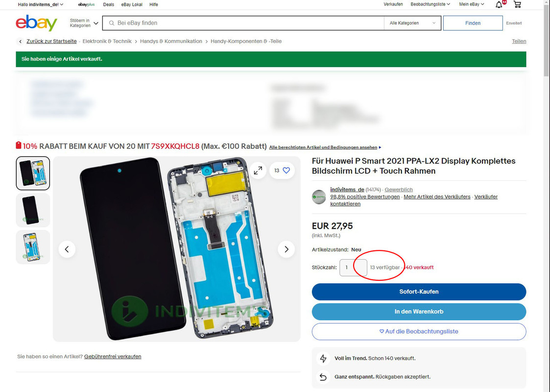Screen dimensions: 550x392
Task: Open the Hilfe menu item
Action: [x=154, y=4]
